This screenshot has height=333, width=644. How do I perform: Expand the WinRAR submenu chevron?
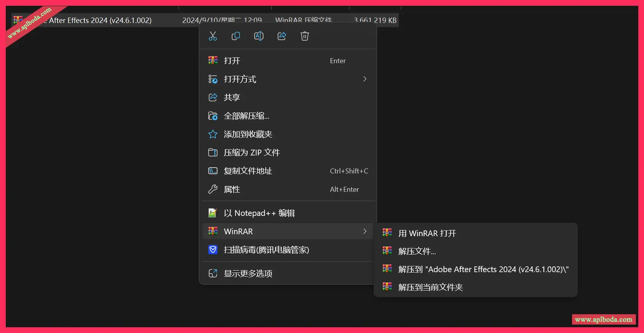point(365,231)
